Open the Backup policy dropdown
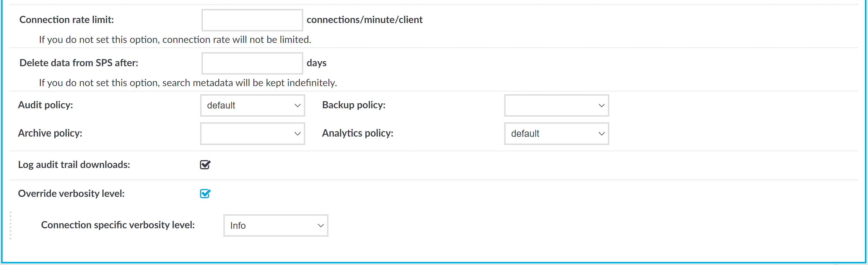Image resolution: width=868 pixels, height=265 pixels. pyautogui.click(x=556, y=105)
